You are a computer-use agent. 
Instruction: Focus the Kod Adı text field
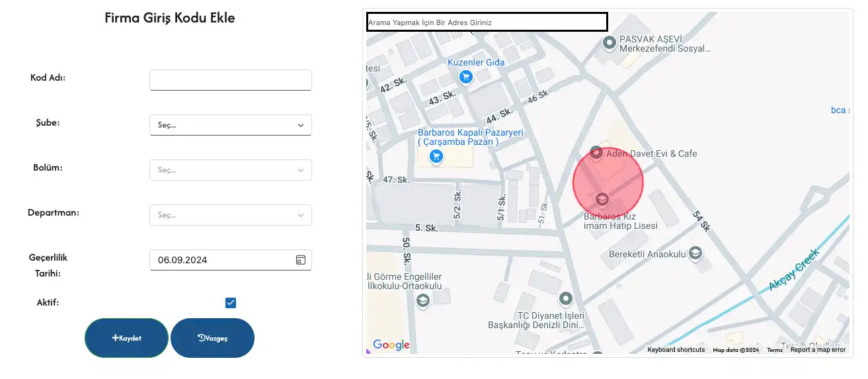(230, 80)
